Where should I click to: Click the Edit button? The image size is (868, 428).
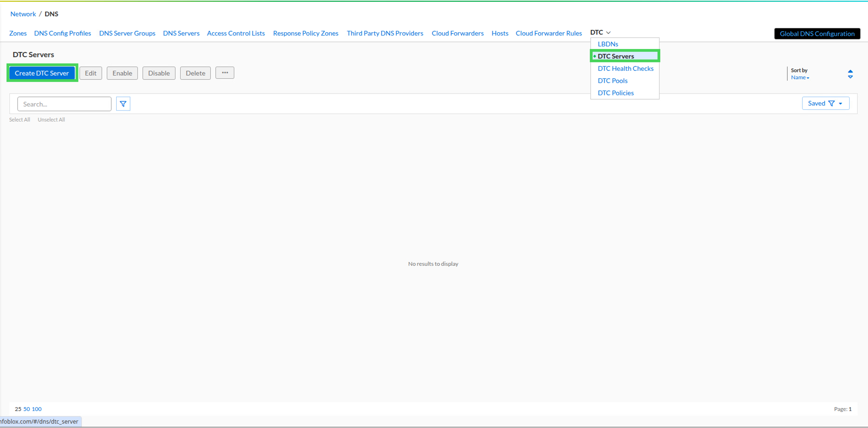(91, 73)
